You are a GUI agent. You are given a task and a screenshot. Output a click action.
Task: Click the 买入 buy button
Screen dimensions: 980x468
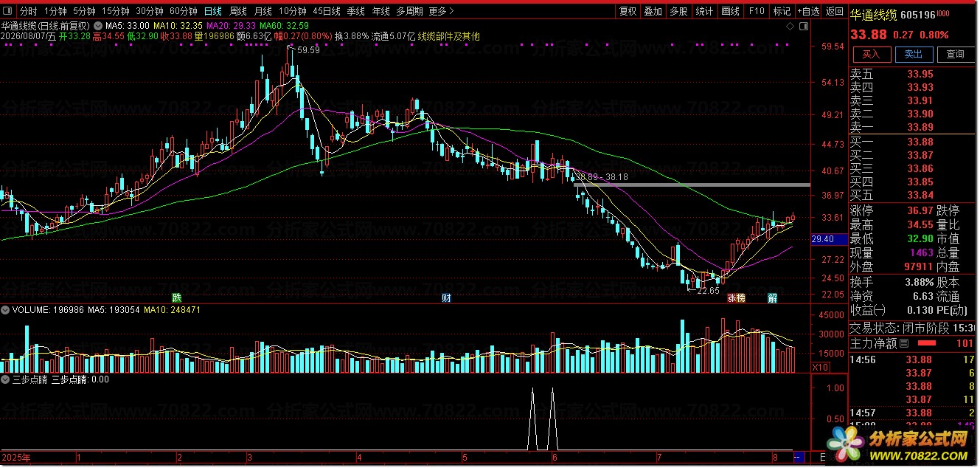(x=872, y=54)
